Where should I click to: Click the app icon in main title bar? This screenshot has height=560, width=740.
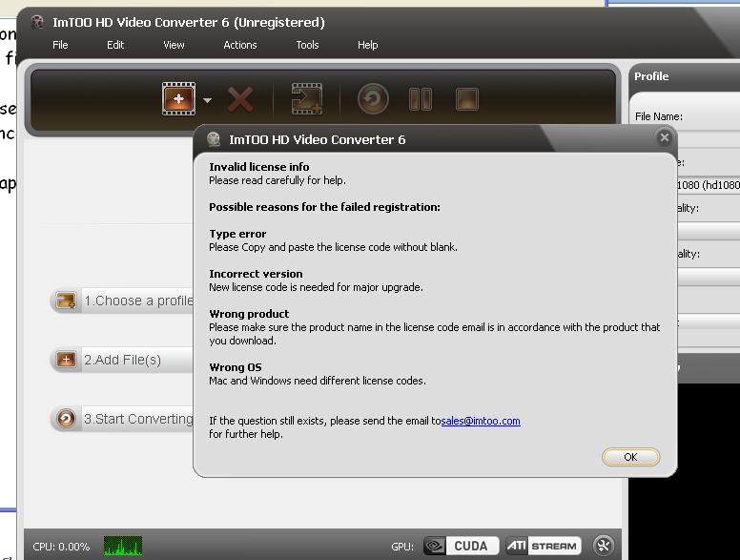point(37,22)
